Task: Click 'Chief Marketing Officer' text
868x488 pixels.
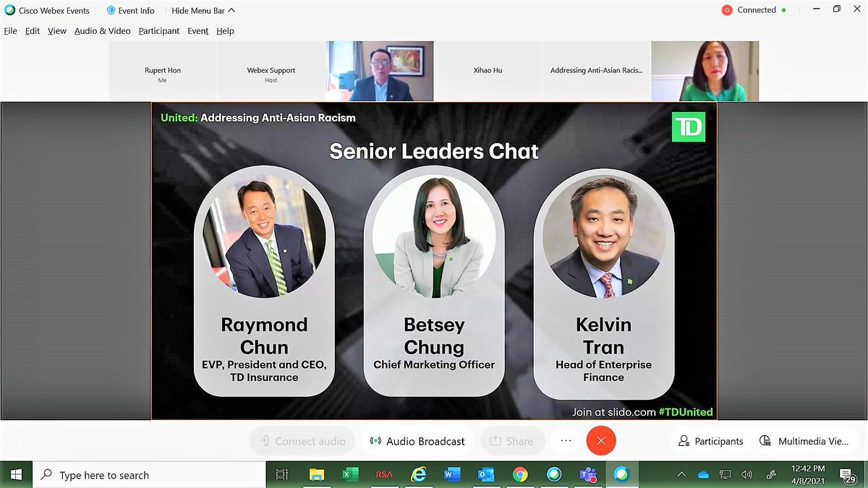Action: pyautogui.click(x=434, y=364)
